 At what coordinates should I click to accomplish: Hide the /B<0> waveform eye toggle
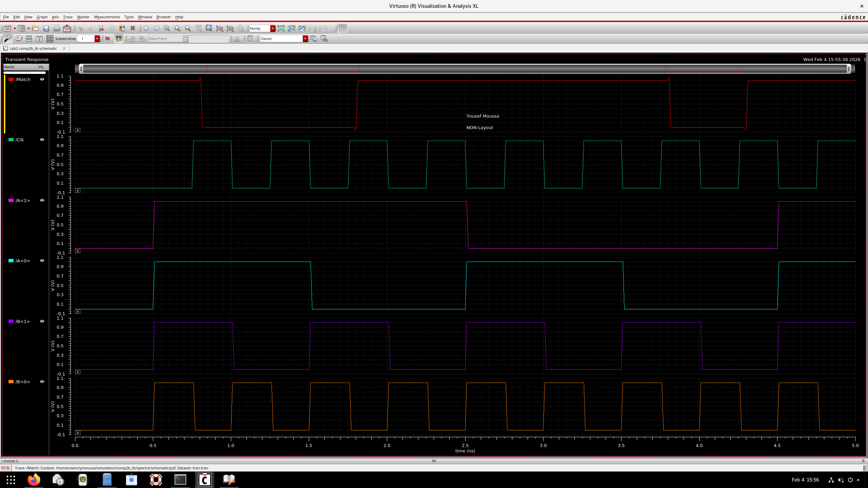coord(42,382)
